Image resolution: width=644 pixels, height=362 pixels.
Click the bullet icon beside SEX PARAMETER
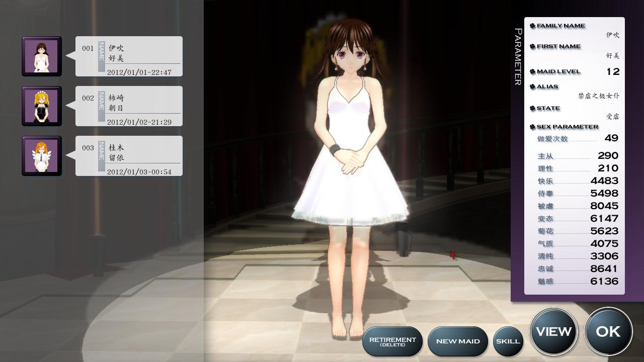click(533, 127)
